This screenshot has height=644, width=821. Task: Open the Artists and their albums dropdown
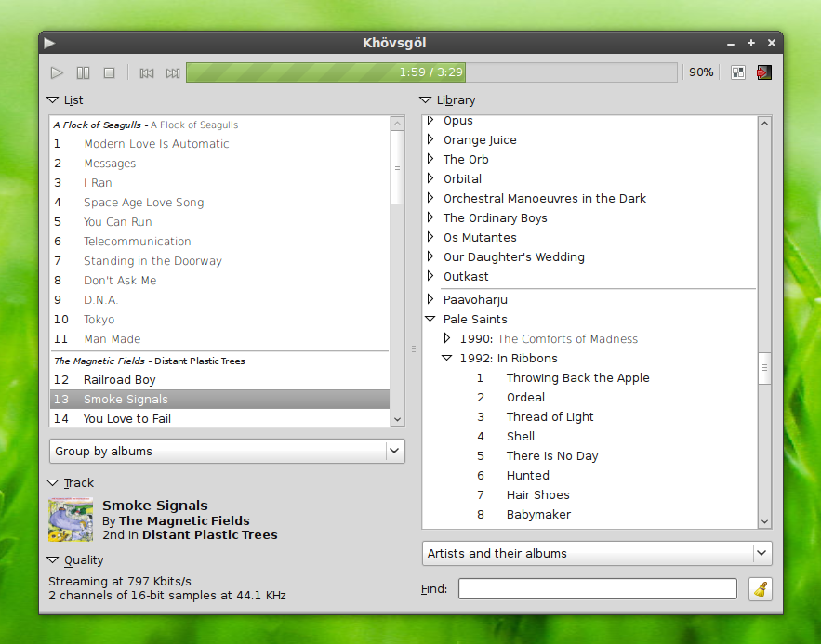click(x=597, y=554)
